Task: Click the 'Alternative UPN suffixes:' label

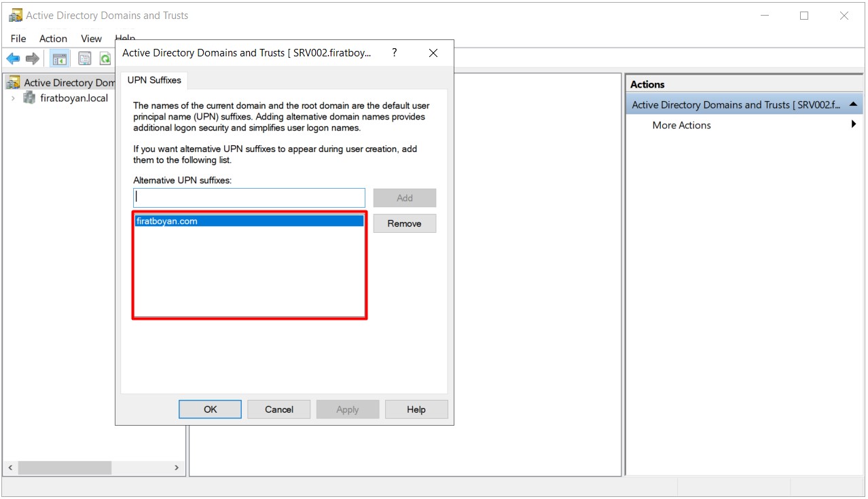Action: tap(183, 180)
